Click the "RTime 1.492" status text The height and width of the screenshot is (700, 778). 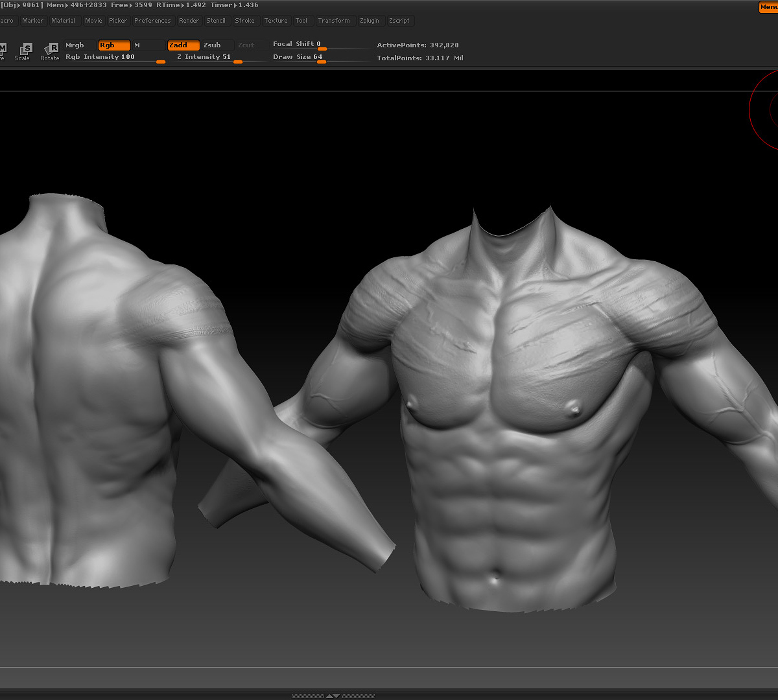tap(181, 5)
